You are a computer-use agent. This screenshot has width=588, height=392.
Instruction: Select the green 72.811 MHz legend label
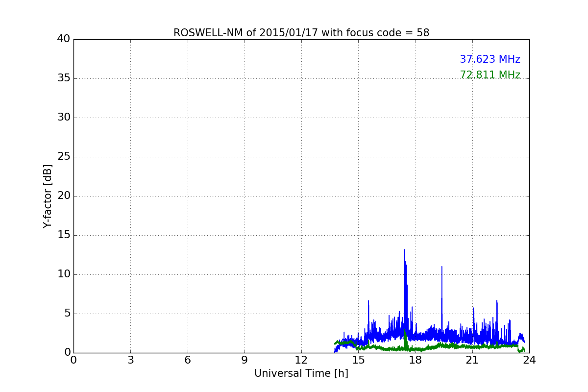pos(490,75)
